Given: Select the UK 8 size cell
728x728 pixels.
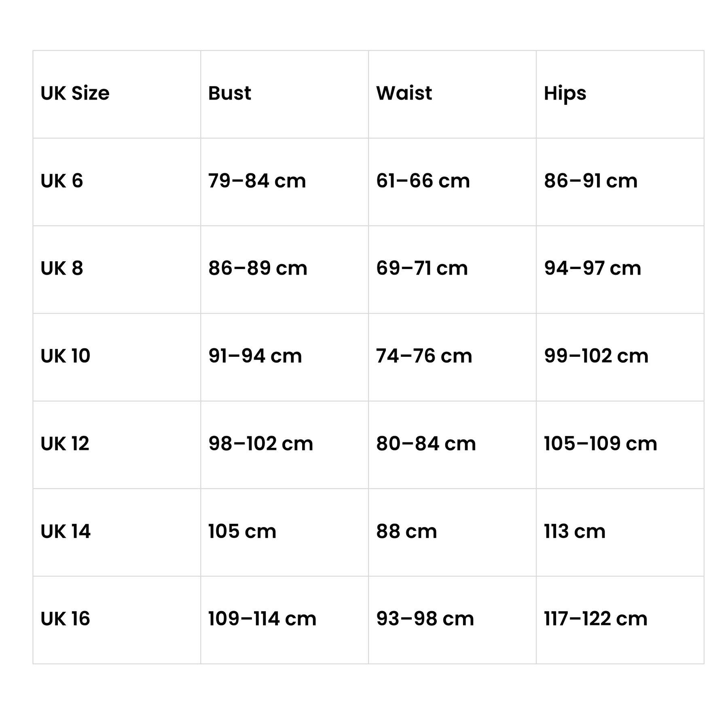Looking at the screenshot, I should [x=61, y=269].
